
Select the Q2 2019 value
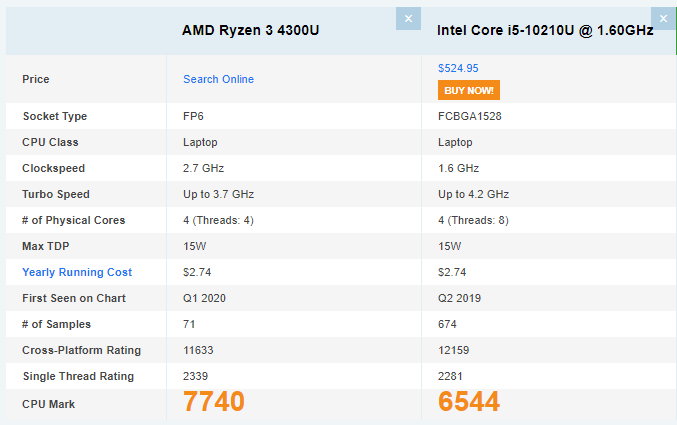pos(459,298)
